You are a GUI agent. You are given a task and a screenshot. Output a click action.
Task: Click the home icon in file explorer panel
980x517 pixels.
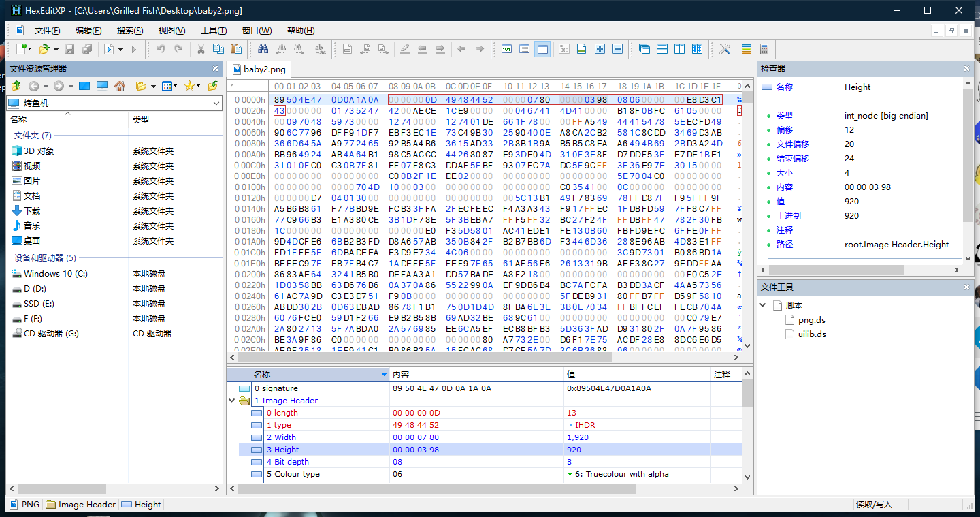[x=120, y=86]
